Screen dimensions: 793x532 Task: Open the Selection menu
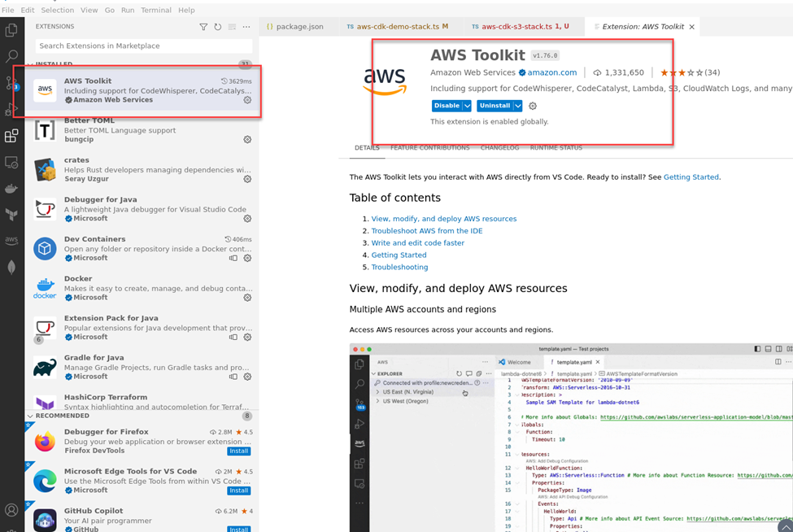(x=57, y=10)
